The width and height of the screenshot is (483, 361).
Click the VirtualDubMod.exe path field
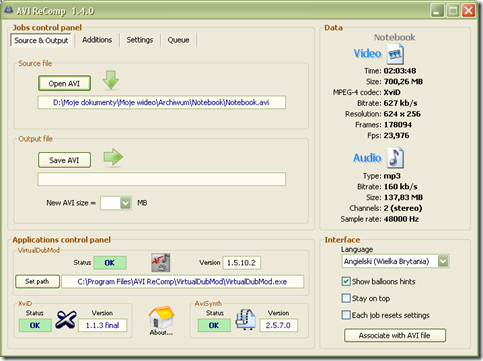click(183, 282)
